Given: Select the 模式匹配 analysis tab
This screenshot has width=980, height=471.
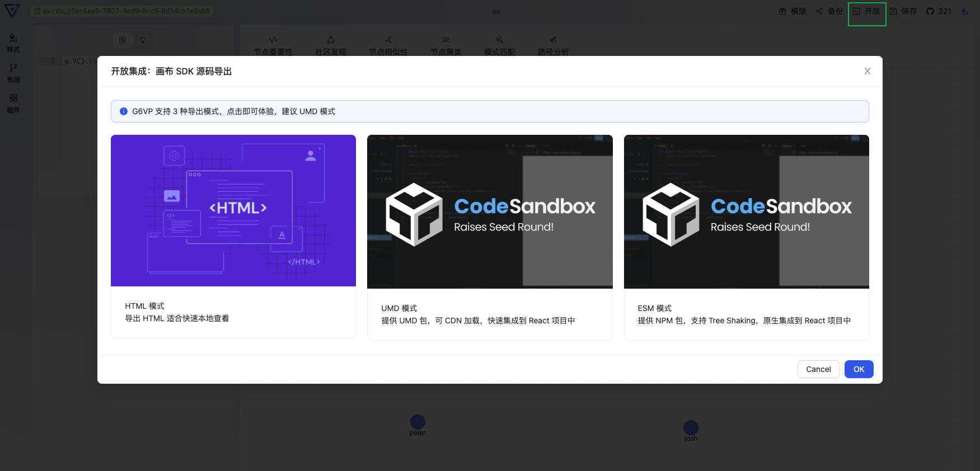Looking at the screenshot, I should [500, 46].
